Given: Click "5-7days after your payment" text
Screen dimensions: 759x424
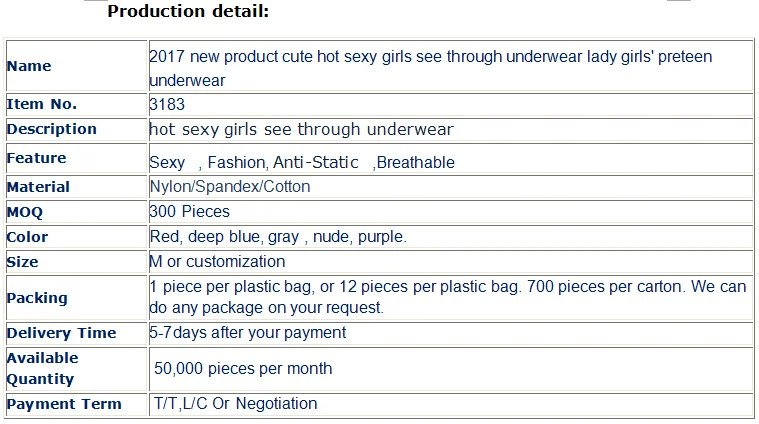Looking at the screenshot, I should click(x=248, y=333).
